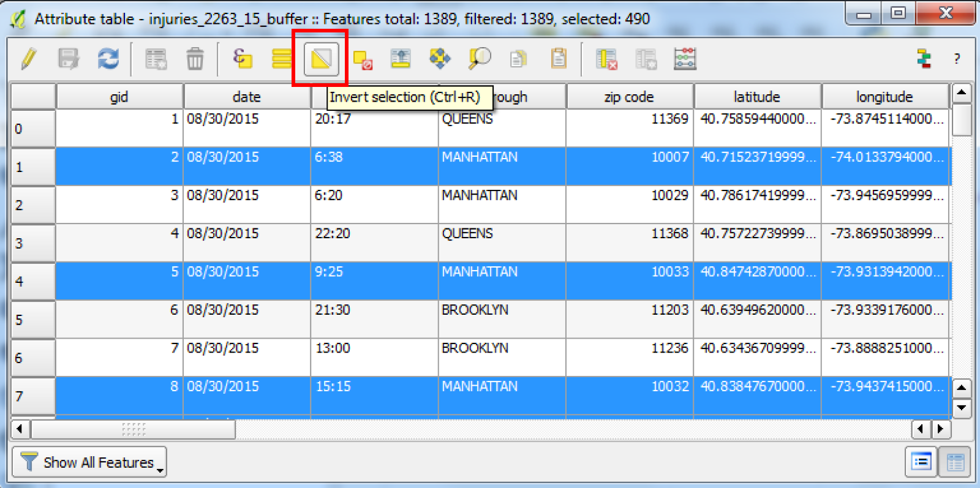Click the reload table icon
The height and width of the screenshot is (488, 980).
[108, 59]
